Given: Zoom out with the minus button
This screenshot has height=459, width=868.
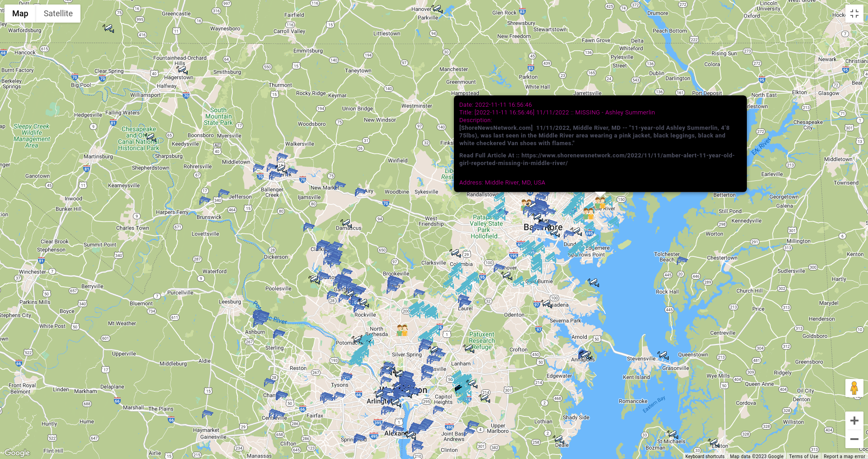Looking at the screenshot, I should 854,439.
